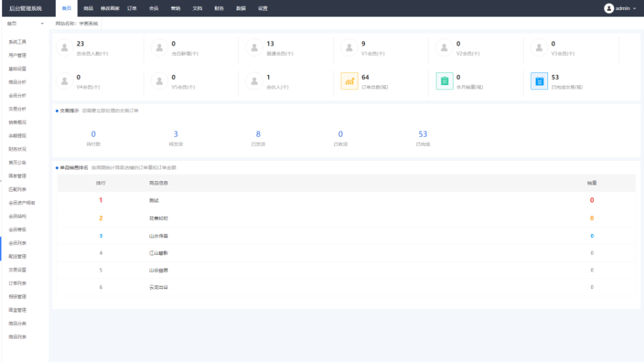
Task: Open 商品分类 in the sidebar
Action: point(17,323)
